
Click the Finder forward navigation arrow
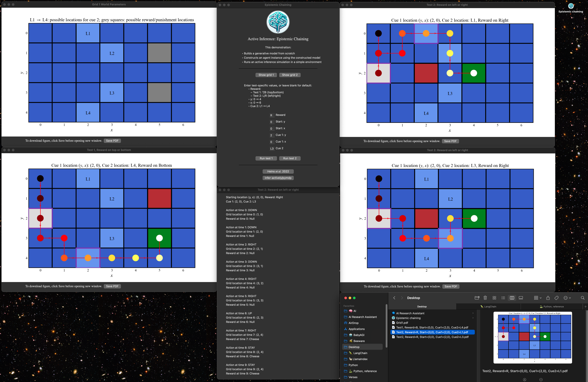click(x=402, y=298)
